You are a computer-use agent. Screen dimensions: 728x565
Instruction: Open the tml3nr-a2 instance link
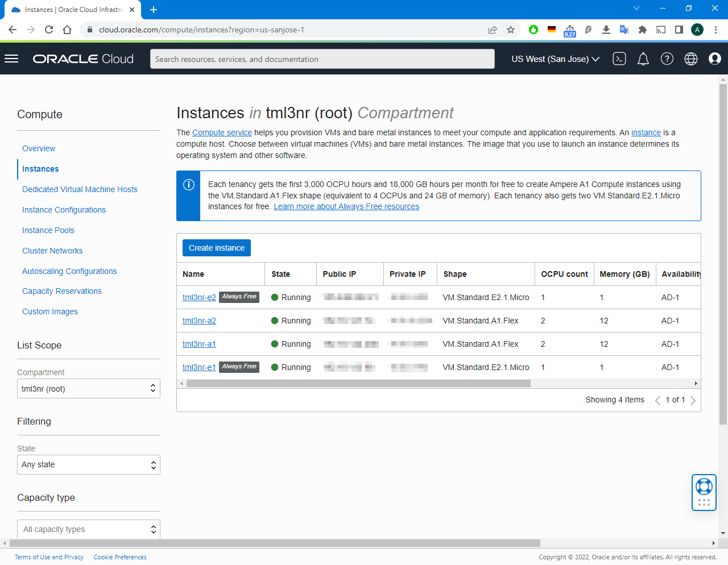click(199, 321)
